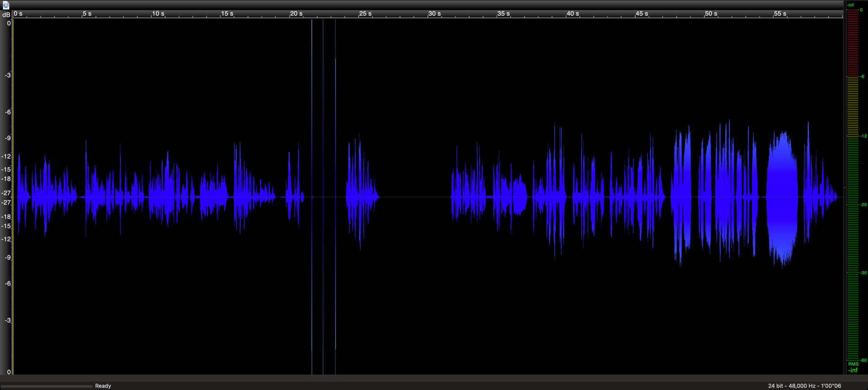Click the Ready status progress bar
868x390 pixels.
[x=46, y=386]
